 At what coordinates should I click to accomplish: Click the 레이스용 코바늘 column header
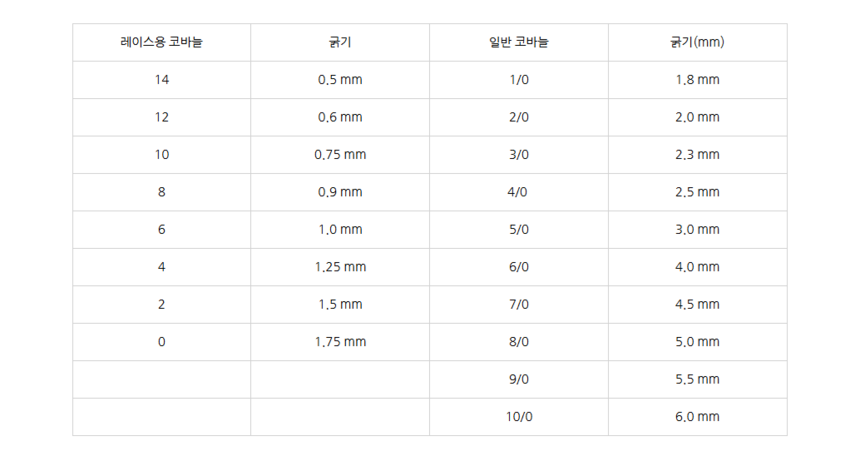[161, 42]
